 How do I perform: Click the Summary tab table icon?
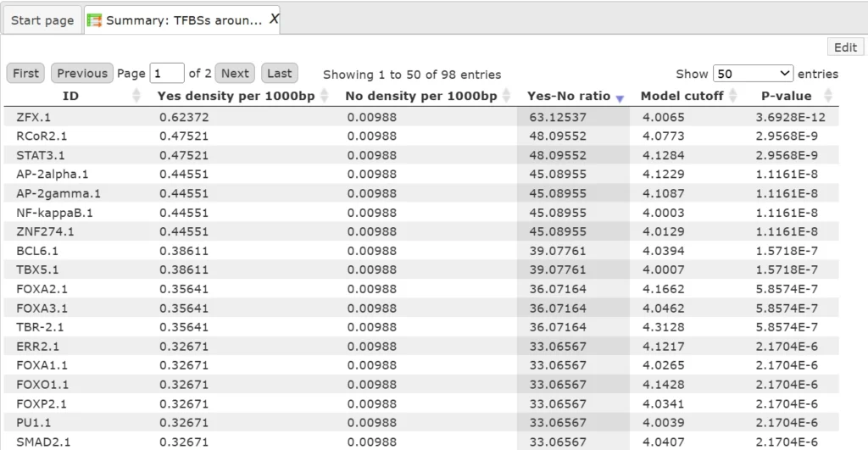coord(94,20)
